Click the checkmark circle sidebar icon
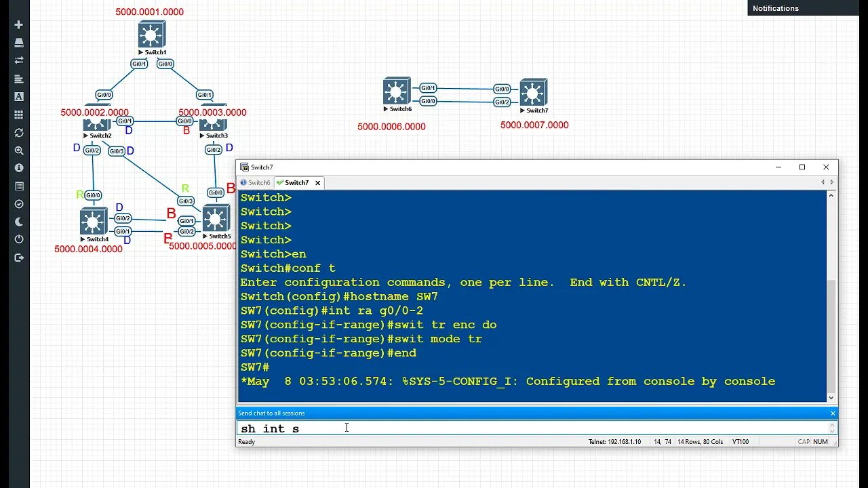This screenshot has width=868, height=488. (x=19, y=204)
